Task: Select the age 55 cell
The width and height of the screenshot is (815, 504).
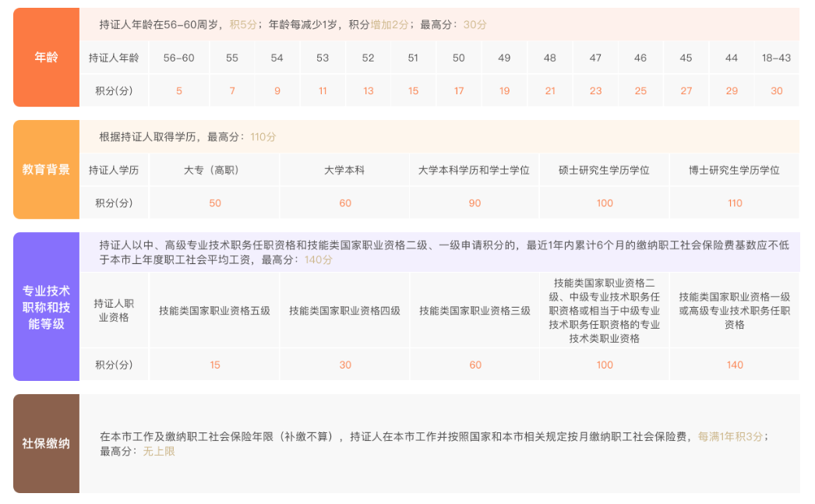Action: 232,58
